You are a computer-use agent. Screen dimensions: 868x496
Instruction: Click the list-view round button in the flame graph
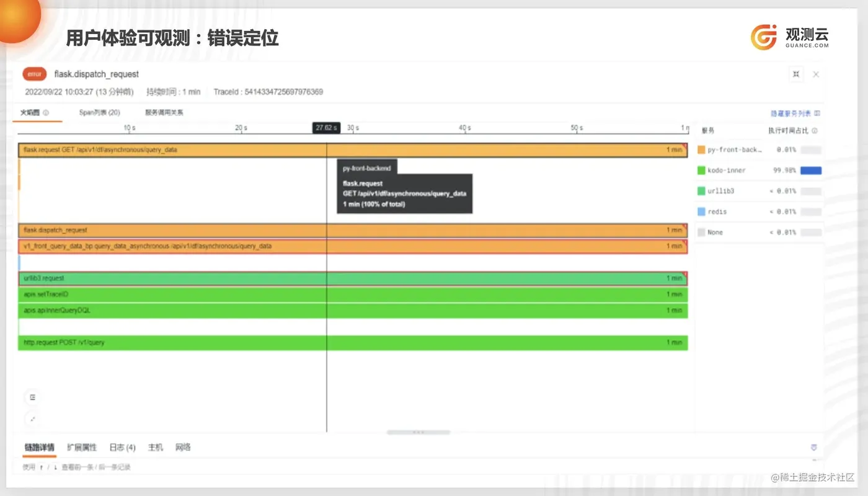pos(33,397)
